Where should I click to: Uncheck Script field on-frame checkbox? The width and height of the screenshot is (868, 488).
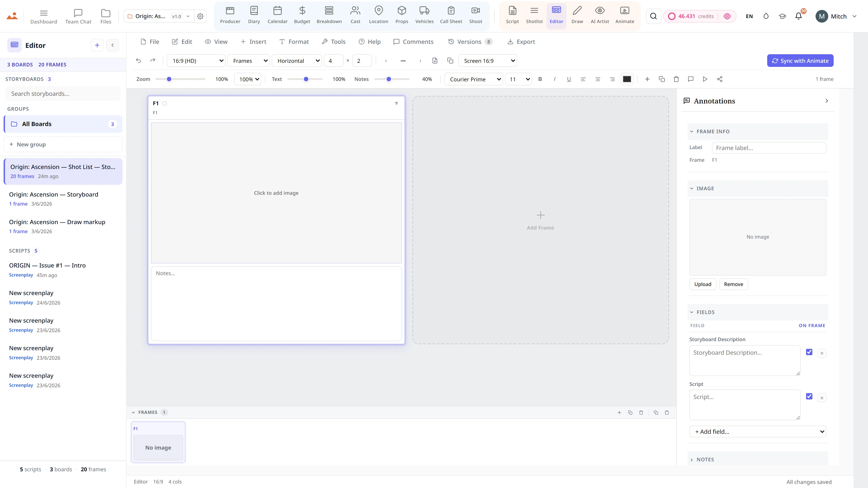coord(809,396)
